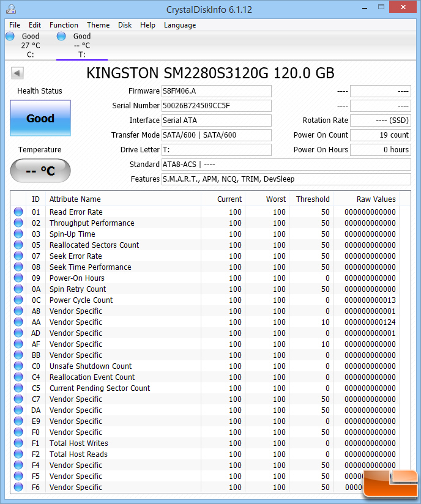Click the status orb for Reallocated Sectors Count
This screenshot has width=421, height=504.
18,245
